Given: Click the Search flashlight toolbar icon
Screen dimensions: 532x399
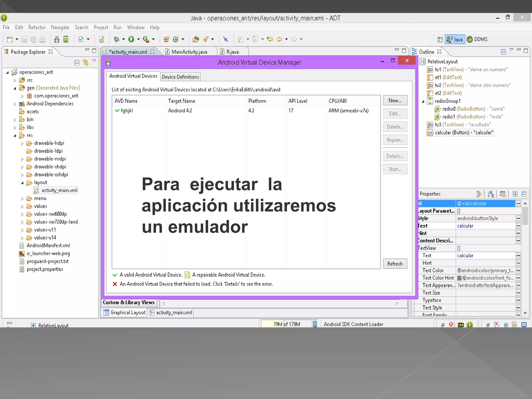Looking at the screenshot, I should point(205,39).
